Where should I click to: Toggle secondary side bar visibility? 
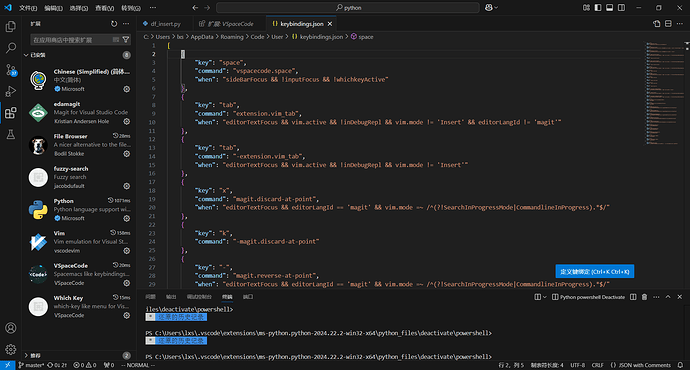click(621, 7)
